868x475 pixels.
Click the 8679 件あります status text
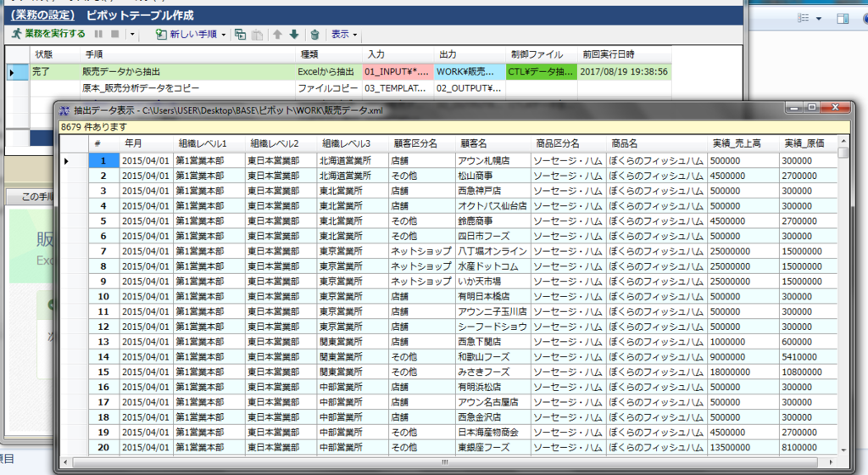93,126
